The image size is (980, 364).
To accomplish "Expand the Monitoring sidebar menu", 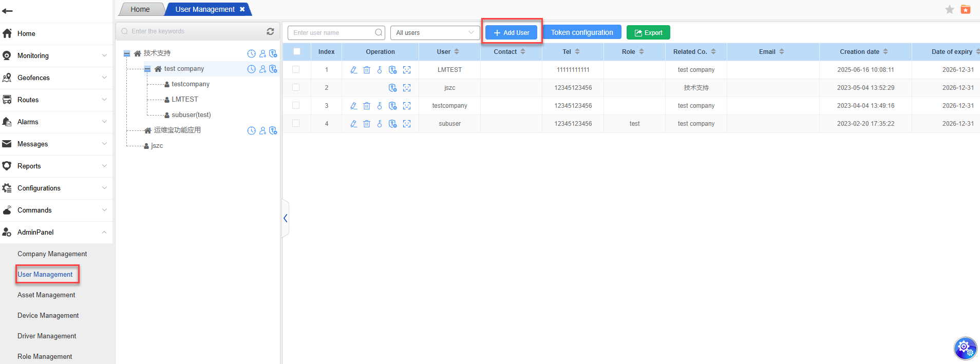I will pos(56,55).
